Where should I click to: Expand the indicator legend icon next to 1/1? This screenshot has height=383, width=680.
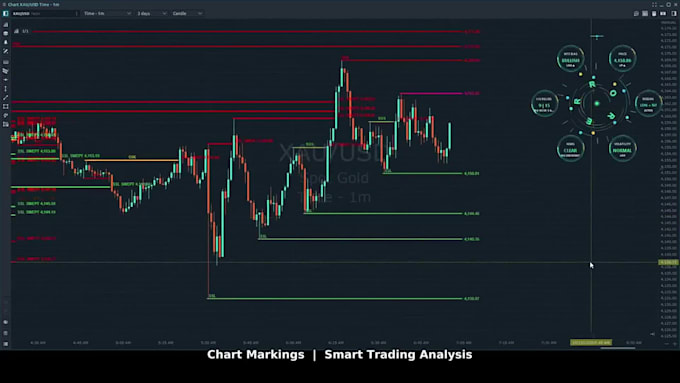point(16,31)
